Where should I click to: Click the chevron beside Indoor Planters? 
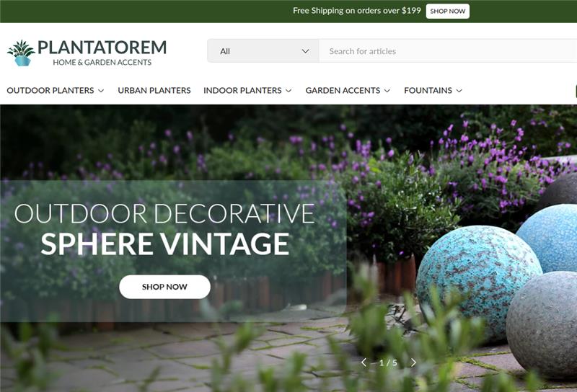(288, 91)
